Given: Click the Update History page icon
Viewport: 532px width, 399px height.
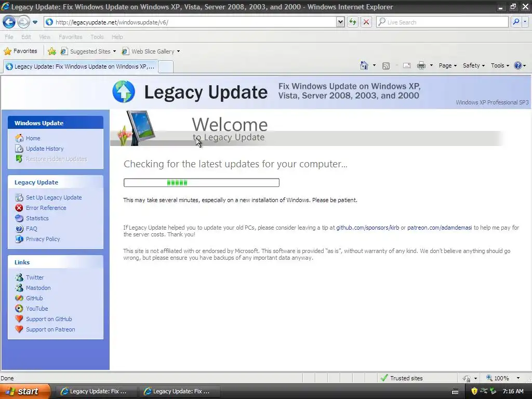Looking at the screenshot, I should [19, 149].
